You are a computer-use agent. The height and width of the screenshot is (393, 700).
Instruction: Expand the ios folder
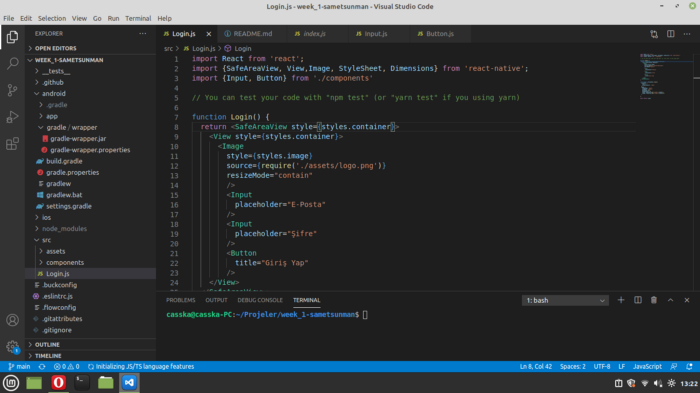pyautogui.click(x=91, y=217)
